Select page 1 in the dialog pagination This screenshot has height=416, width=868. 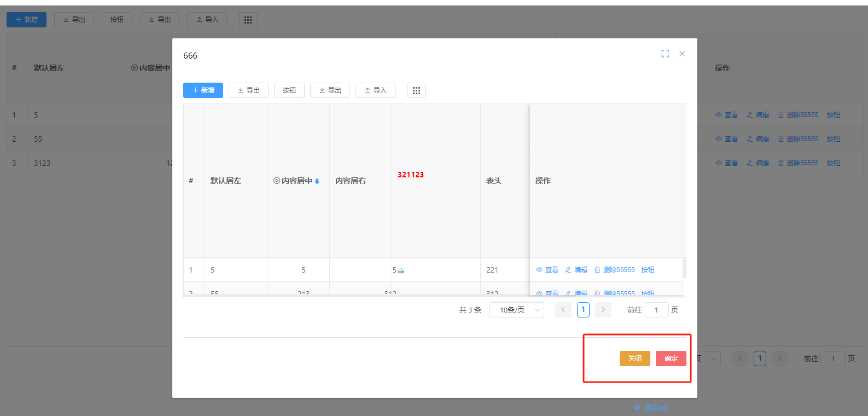[583, 310]
